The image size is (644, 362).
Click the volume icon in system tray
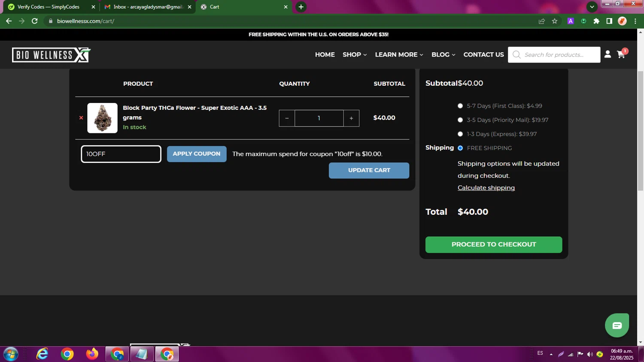590,354
